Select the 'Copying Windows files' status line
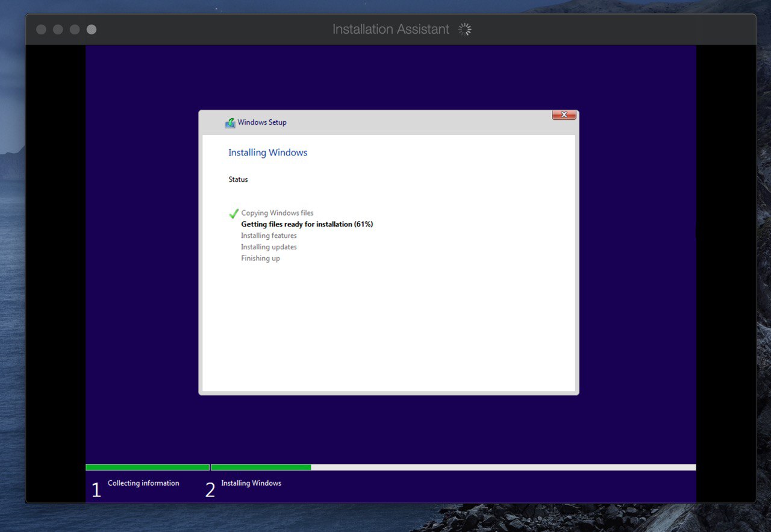Screen dimensions: 771x532 coord(277,213)
